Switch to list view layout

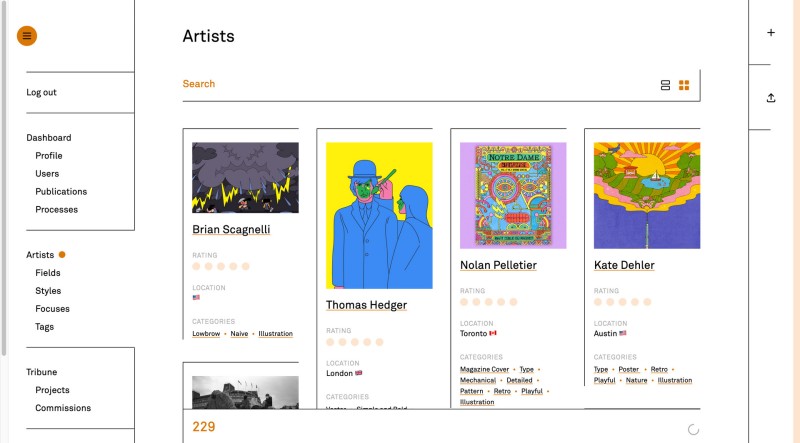(666, 85)
